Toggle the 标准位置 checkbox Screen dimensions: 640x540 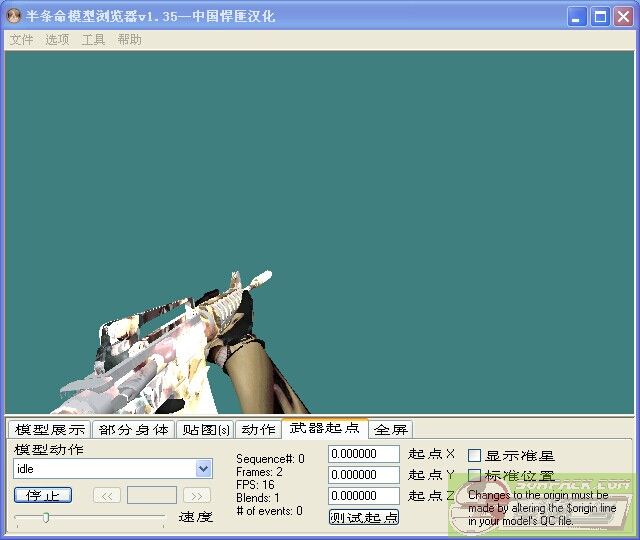pos(475,476)
